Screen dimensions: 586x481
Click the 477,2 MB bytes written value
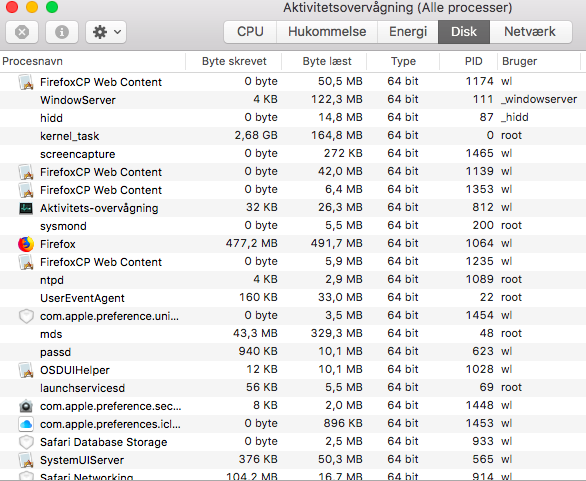(252, 243)
